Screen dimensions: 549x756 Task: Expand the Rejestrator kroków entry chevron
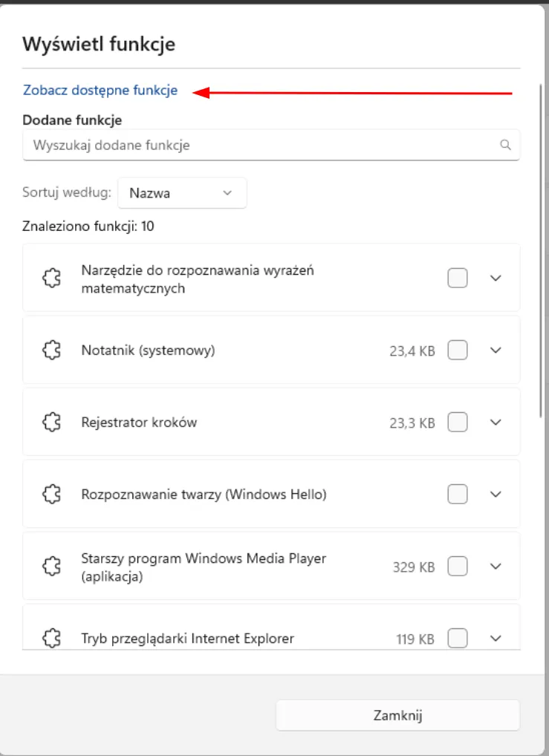coord(496,422)
